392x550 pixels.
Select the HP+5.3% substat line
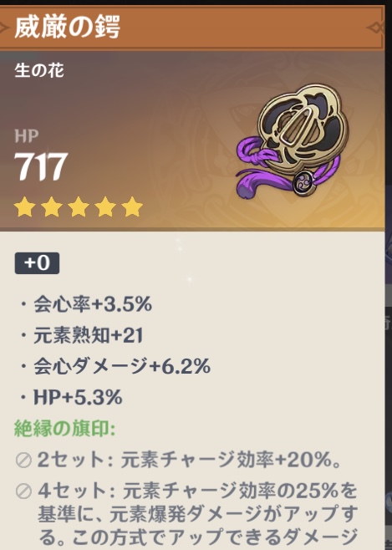[x=71, y=397]
